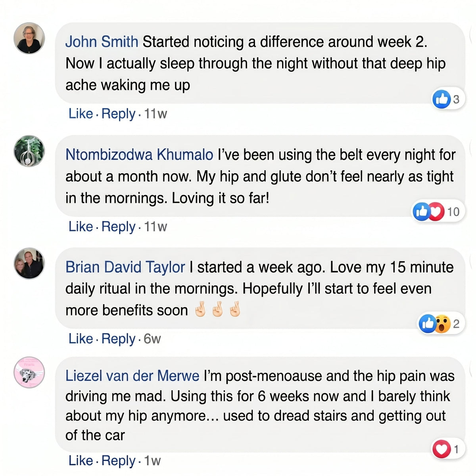The width and height of the screenshot is (476, 476).
Task: Open the John Smith name link
Action: click(102, 42)
